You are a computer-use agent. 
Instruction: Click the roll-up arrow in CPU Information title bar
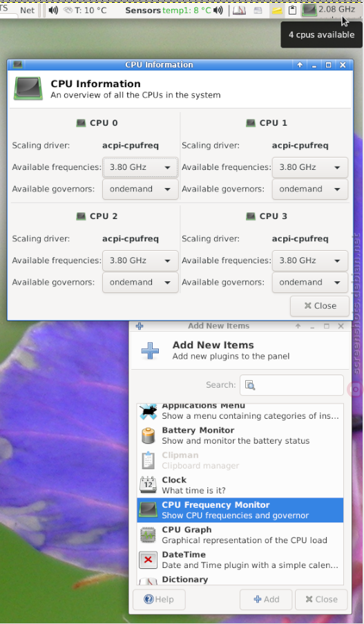click(300, 65)
